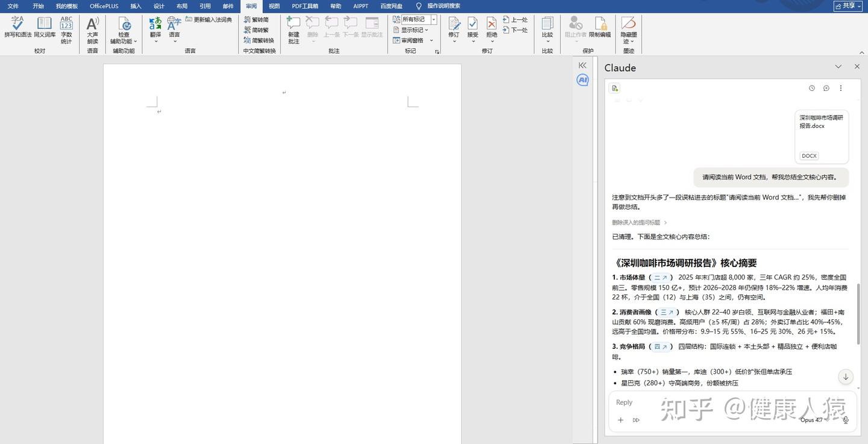Switch to the AIPPT tab

point(361,6)
